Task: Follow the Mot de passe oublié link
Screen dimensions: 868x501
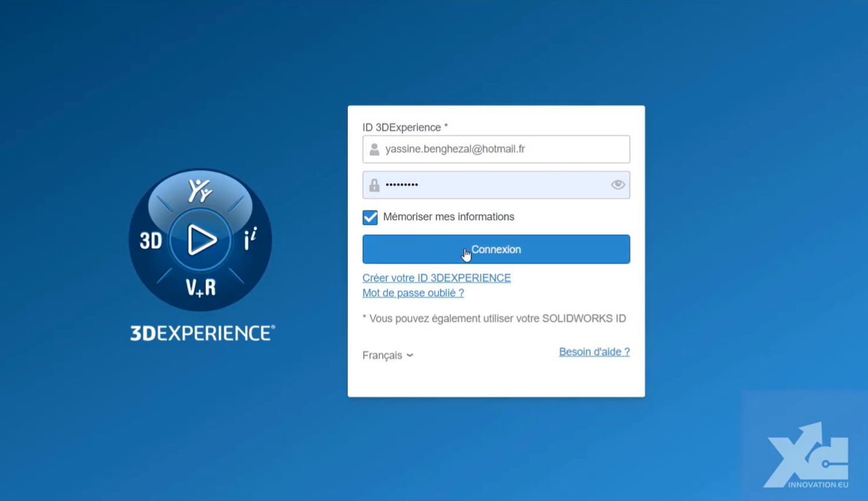Action: 413,293
